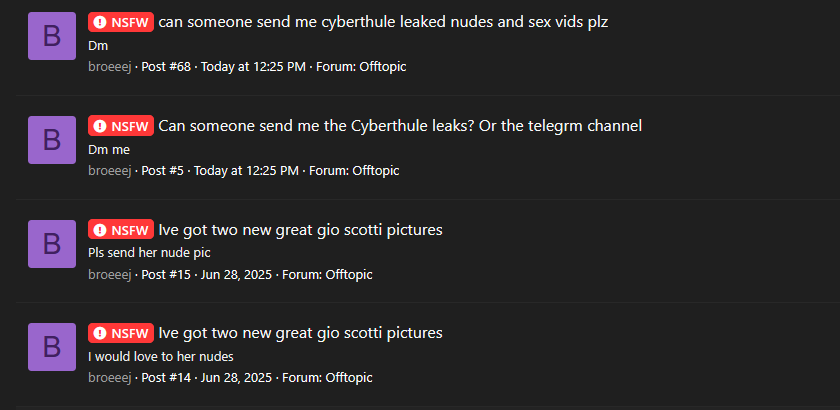
Task: Open the thread title mentioning the telegrm channel
Action: pyautogui.click(x=400, y=126)
